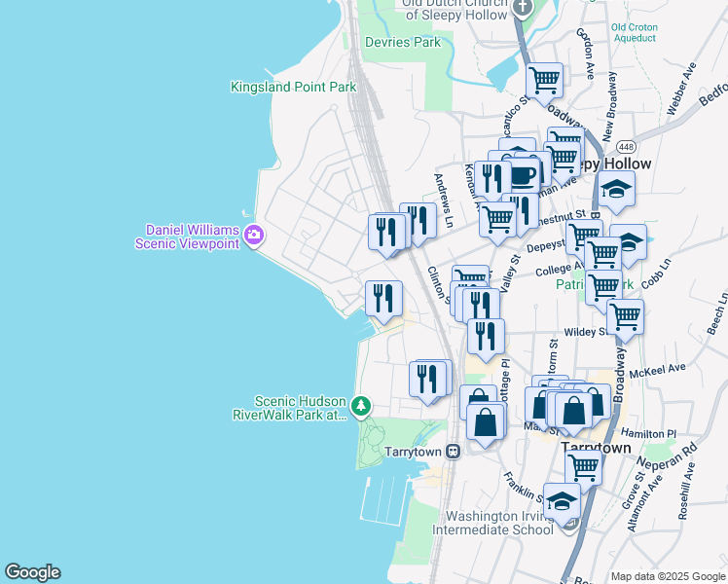Click the restaurant marker on the waterfront shoreline

coord(383,297)
